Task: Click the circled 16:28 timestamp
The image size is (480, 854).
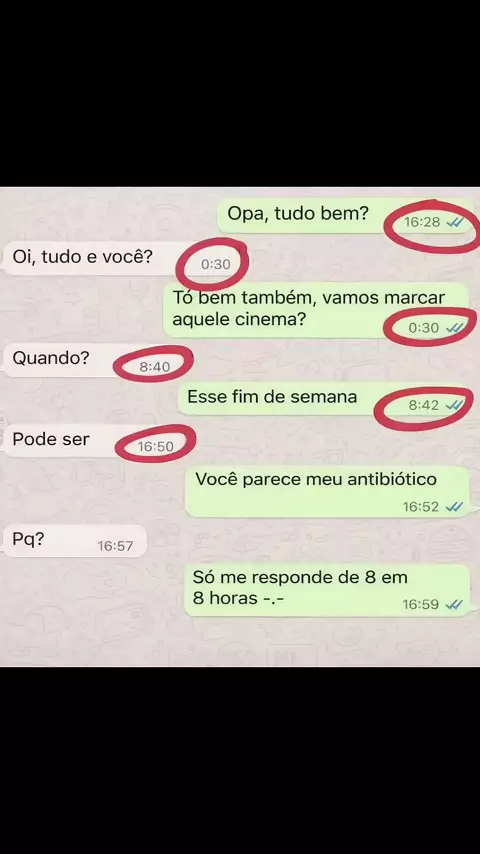Action: (x=422, y=222)
